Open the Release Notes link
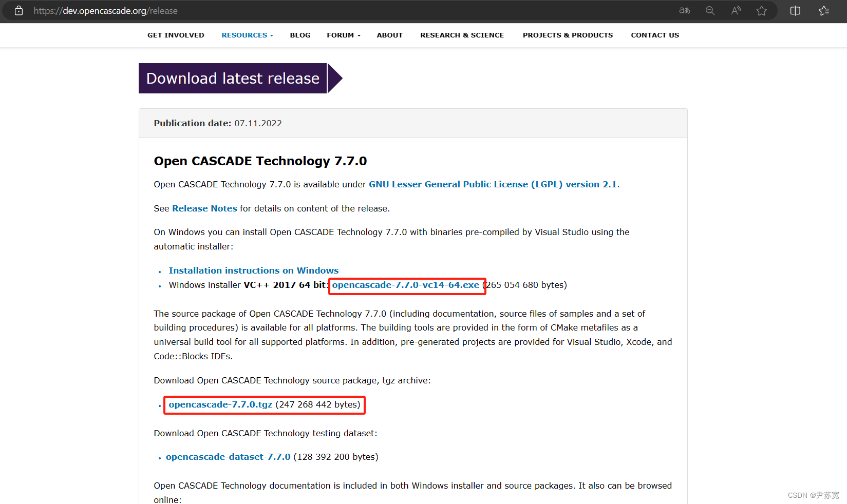 point(204,208)
